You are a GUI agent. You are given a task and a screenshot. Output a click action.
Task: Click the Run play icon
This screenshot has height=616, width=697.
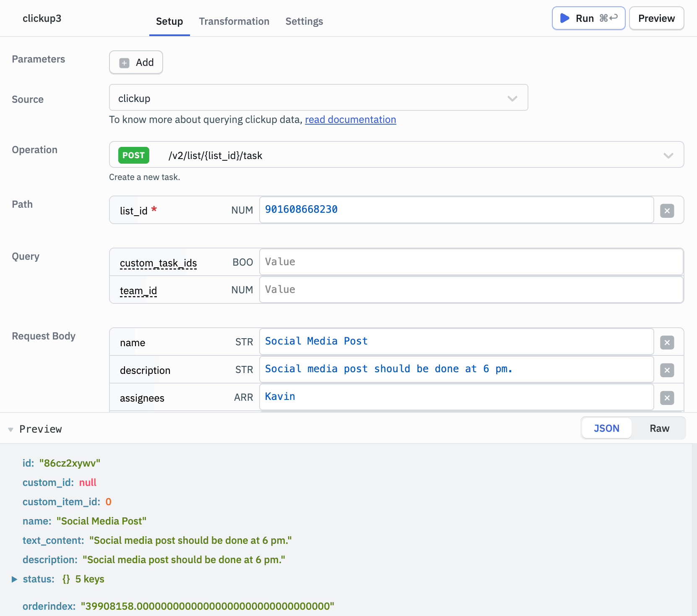tap(565, 18)
